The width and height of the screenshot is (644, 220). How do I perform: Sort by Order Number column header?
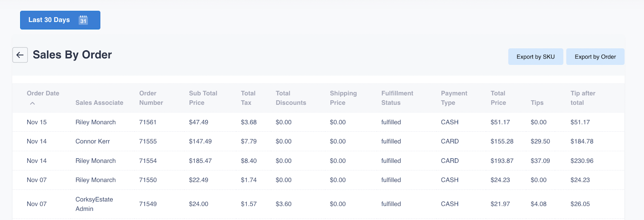(x=151, y=98)
